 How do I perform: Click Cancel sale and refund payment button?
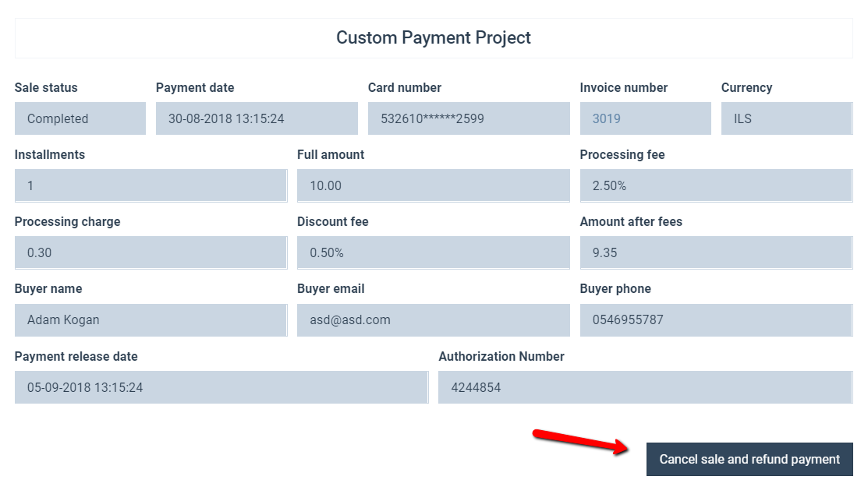[749, 459]
